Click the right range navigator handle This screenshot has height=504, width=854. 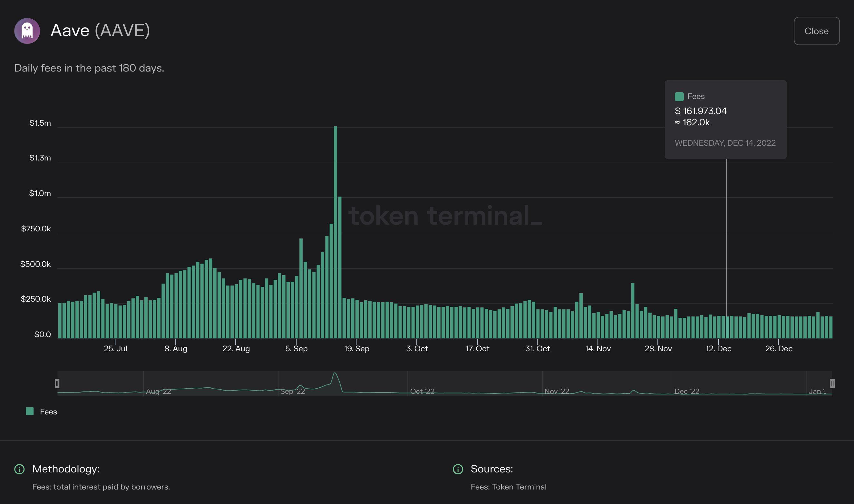[832, 383]
